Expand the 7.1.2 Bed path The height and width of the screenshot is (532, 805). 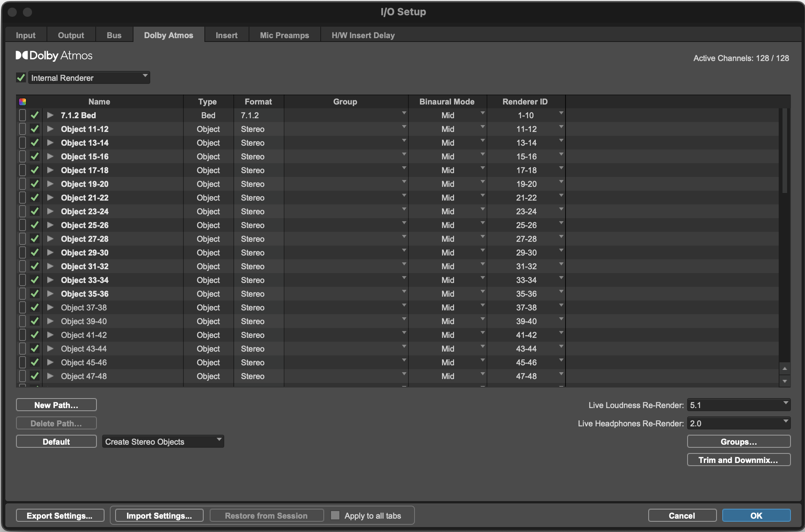pyautogui.click(x=50, y=115)
